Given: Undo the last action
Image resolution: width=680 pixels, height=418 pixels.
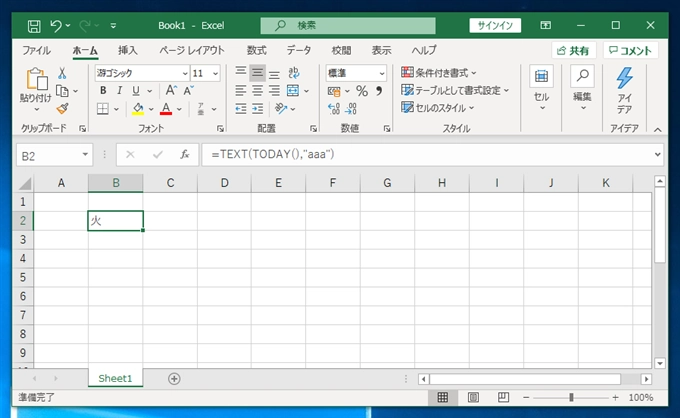Looking at the screenshot, I should 56,26.
